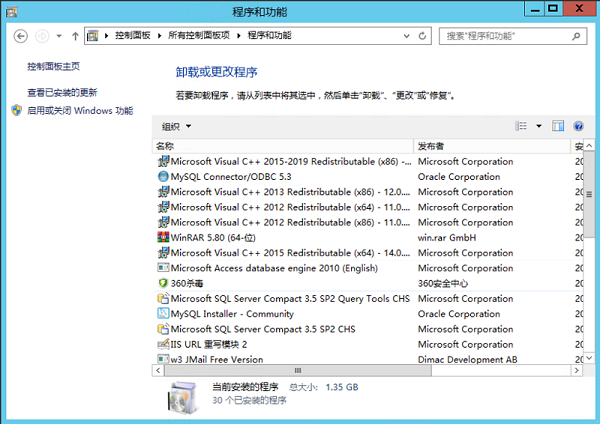The height and width of the screenshot is (424, 600).
Task: Select w3 JMail Free Version icon
Action: click(x=163, y=359)
